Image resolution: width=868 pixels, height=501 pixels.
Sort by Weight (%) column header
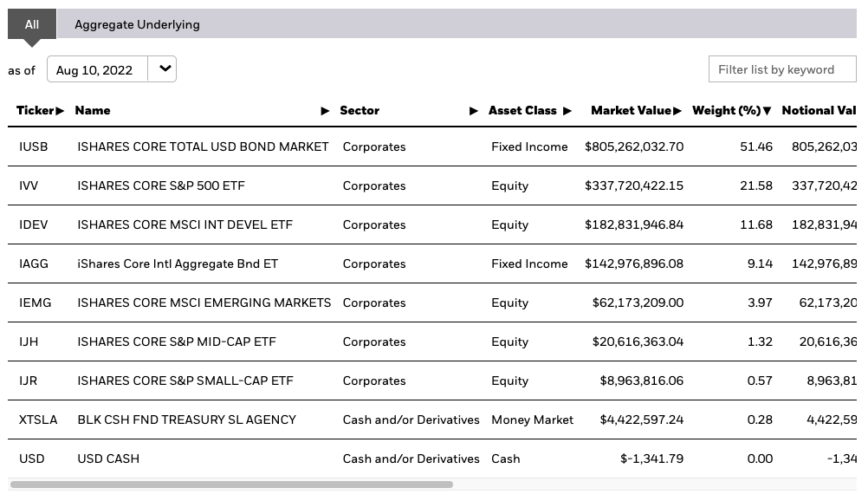tap(726, 110)
